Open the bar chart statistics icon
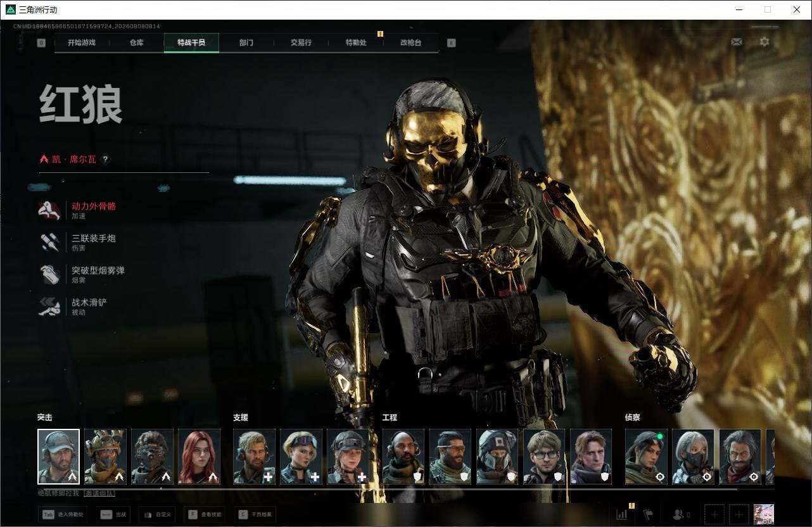The image size is (812, 527). click(x=622, y=514)
